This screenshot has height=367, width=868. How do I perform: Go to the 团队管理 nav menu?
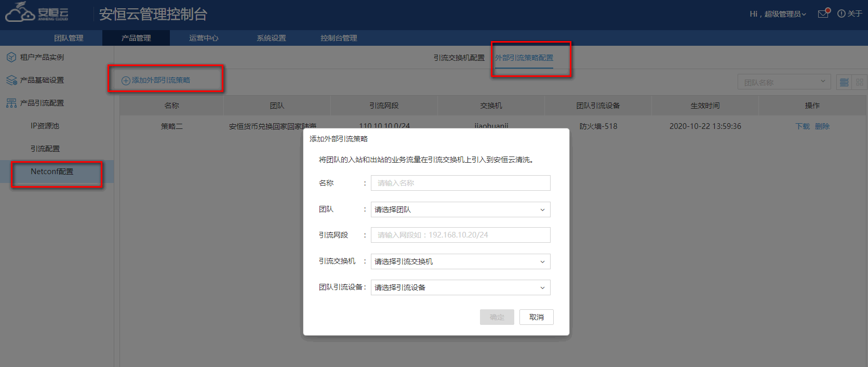pos(69,38)
